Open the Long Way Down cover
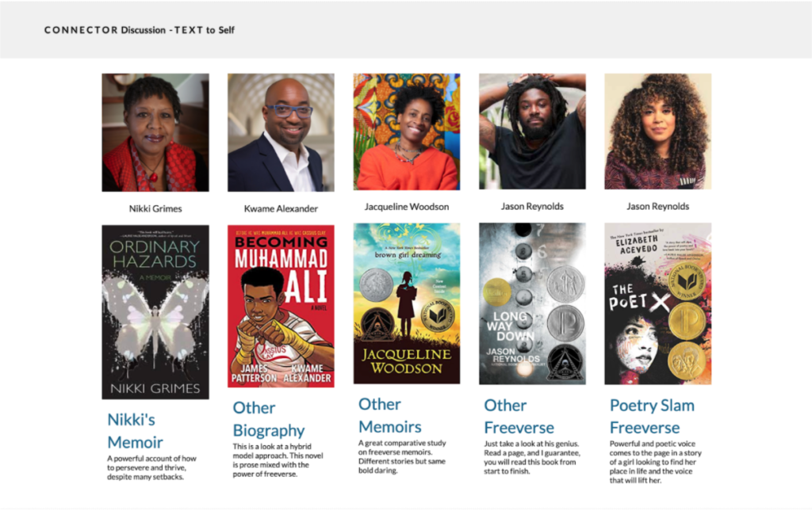Image resolution: width=812 pixels, height=511 pixels. [532, 303]
